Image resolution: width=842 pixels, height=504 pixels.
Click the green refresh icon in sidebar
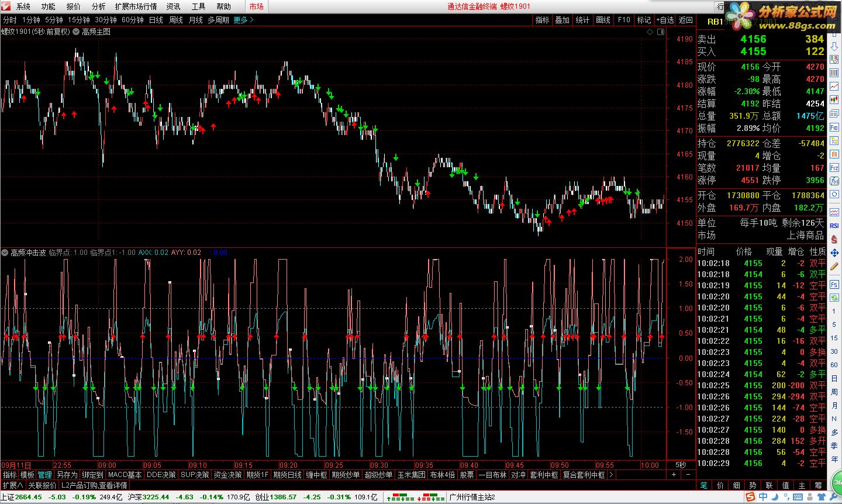(x=834, y=298)
